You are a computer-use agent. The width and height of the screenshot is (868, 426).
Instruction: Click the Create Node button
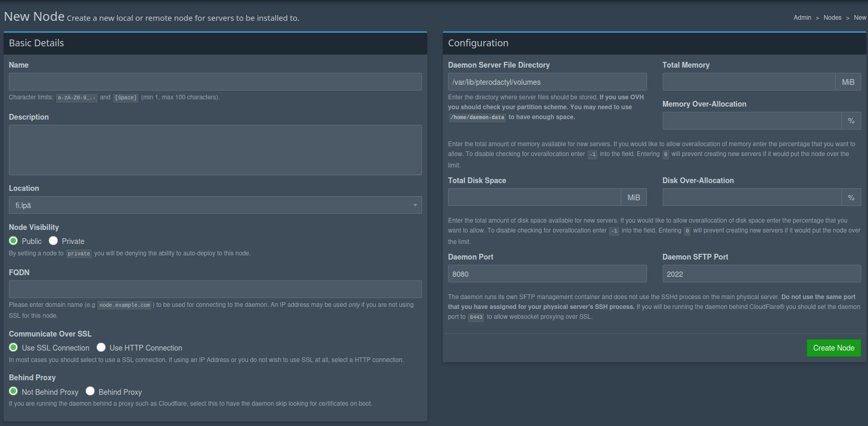833,348
